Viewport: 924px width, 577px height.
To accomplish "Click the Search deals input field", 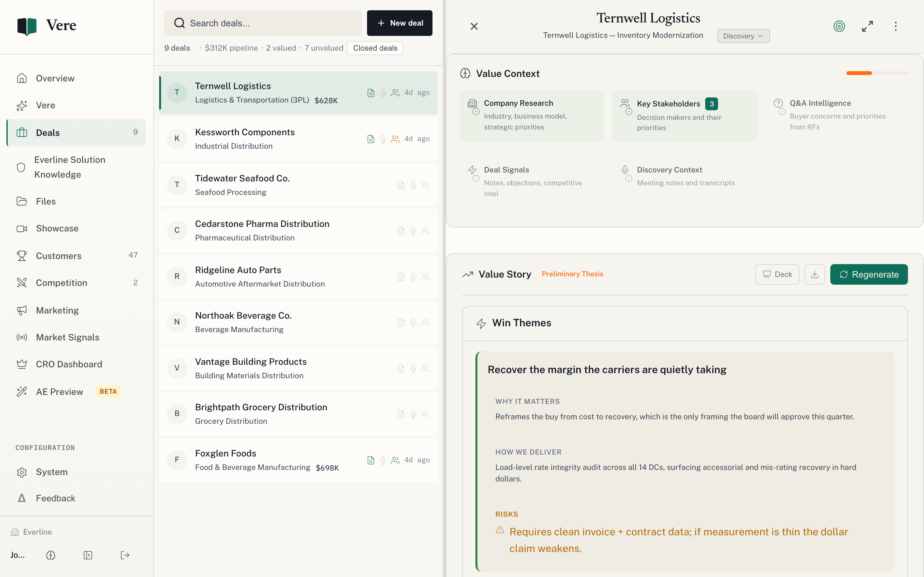I will [263, 23].
